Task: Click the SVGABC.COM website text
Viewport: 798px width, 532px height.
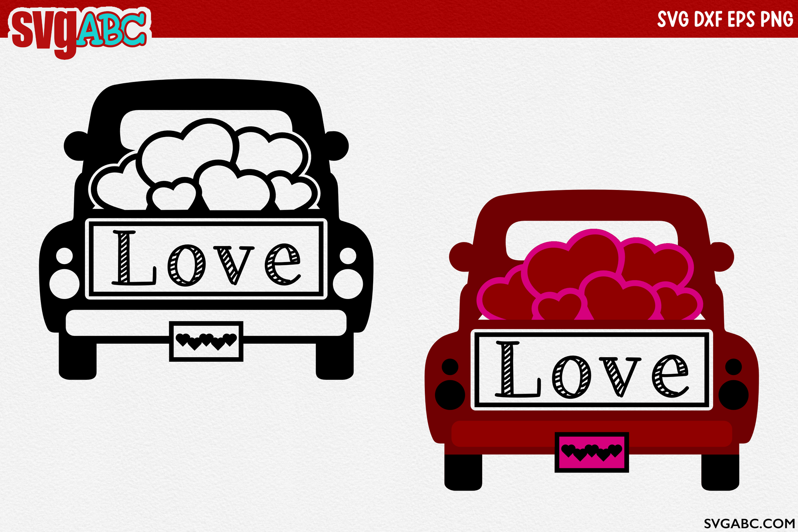Action: point(749,523)
